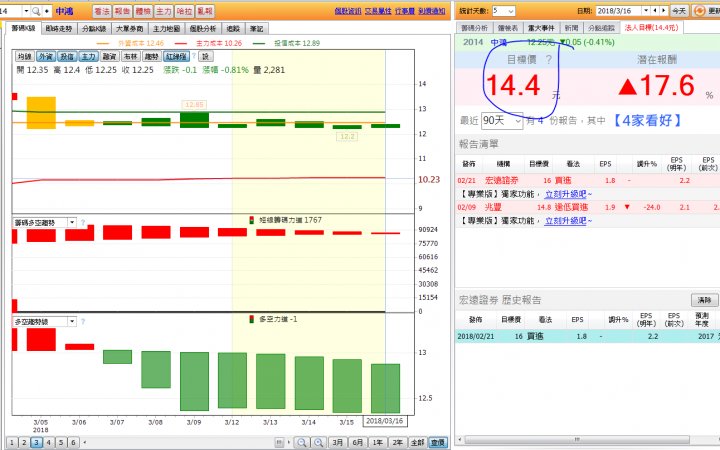Open the 統計天數 dropdown
Viewport: 720px width, 450px height.
point(504,11)
